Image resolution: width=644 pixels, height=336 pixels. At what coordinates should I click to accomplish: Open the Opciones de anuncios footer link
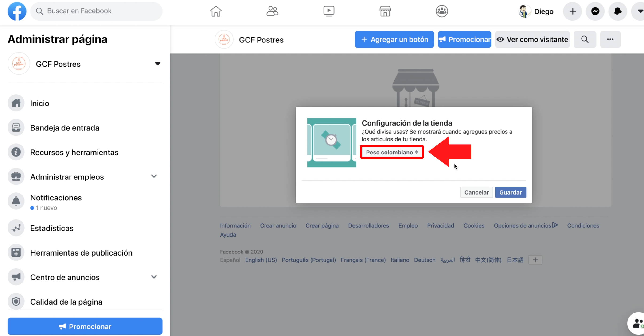[526, 225]
